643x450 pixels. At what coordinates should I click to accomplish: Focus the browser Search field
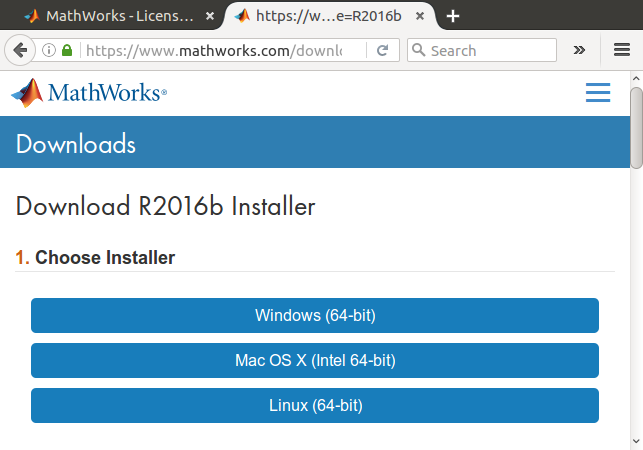pos(482,50)
